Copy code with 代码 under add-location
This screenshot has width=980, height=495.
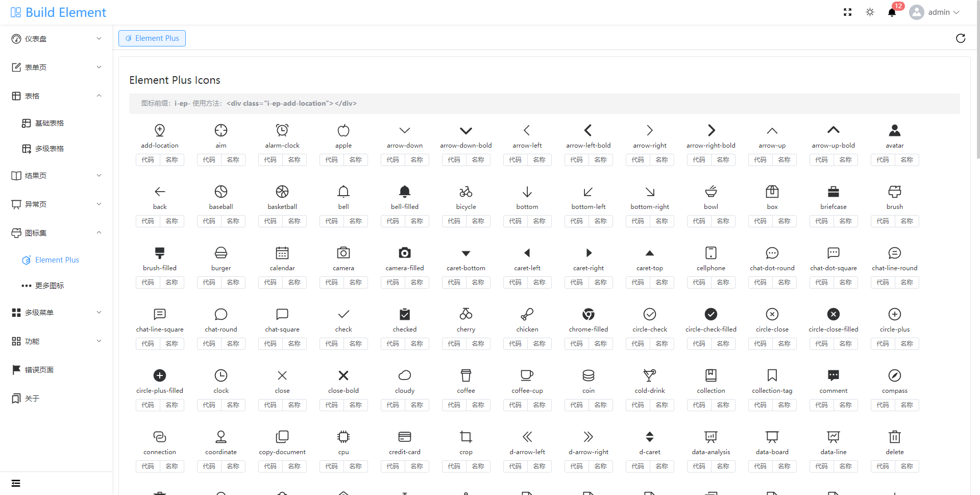(x=148, y=160)
